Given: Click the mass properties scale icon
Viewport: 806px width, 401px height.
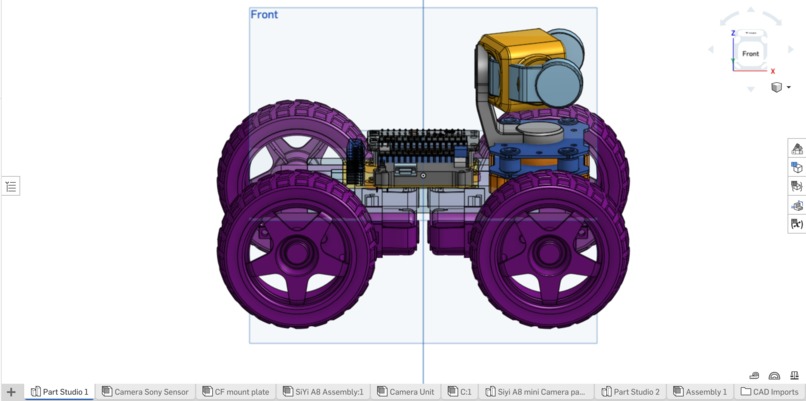Looking at the screenshot, I should tap(796, 375).
